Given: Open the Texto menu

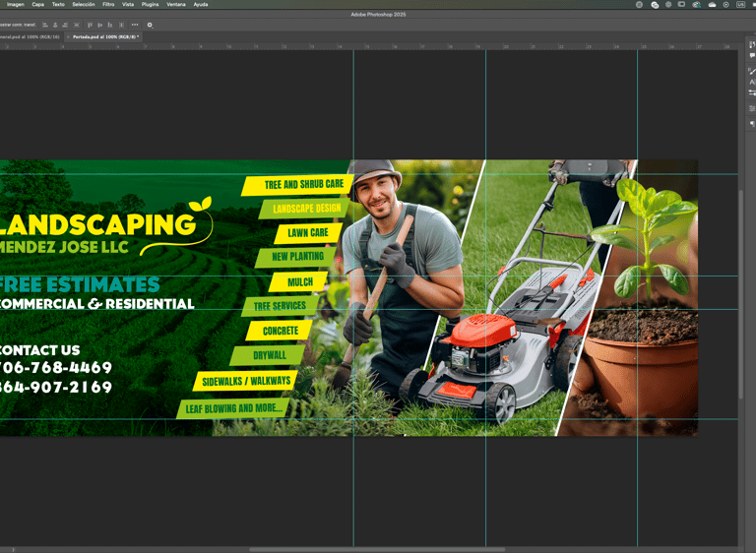Looking at the screenshot, I should point(58,4).
